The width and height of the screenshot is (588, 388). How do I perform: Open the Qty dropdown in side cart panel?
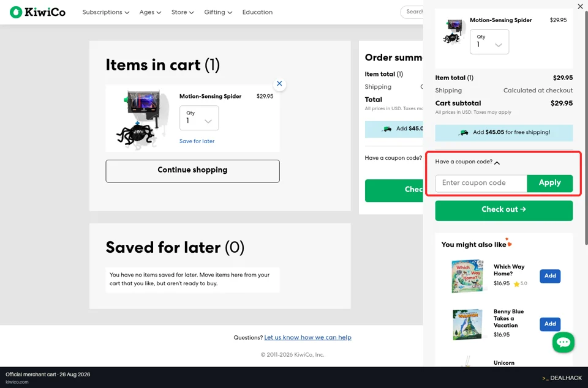click(x=489, y=42)
